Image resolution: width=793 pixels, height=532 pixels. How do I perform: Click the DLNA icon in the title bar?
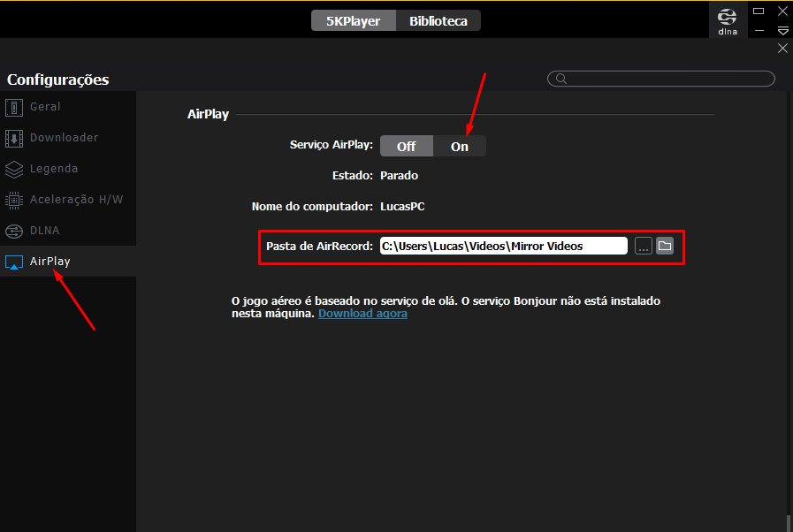tap(727, 19)
